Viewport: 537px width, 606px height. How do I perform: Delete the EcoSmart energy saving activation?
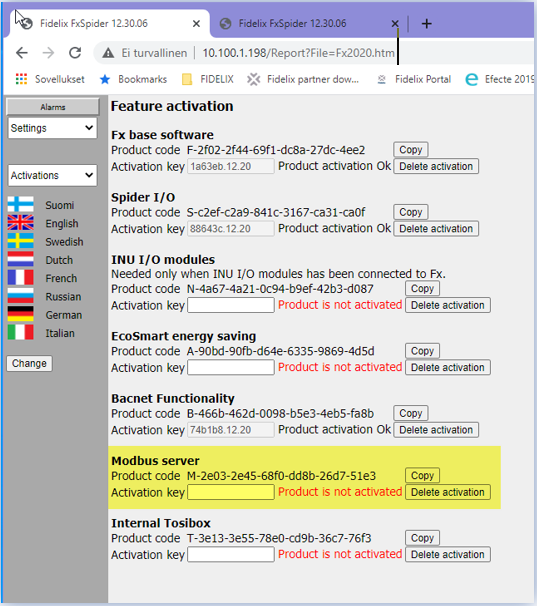[448, 368]
